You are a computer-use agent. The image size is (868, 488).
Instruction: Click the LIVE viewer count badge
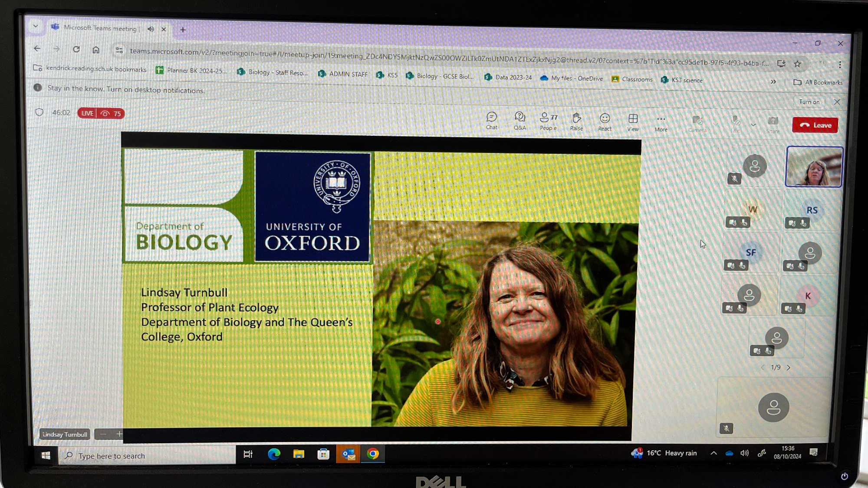coord(101,113)
